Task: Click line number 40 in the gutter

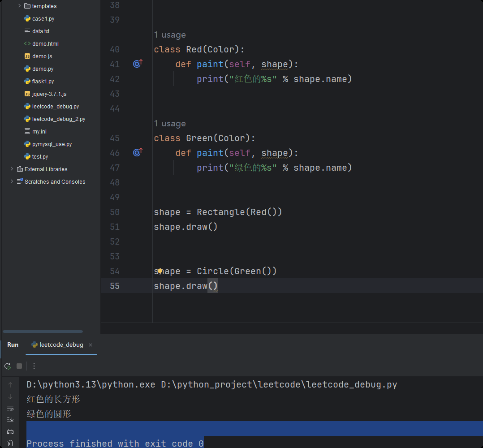Action: point(115,49)
